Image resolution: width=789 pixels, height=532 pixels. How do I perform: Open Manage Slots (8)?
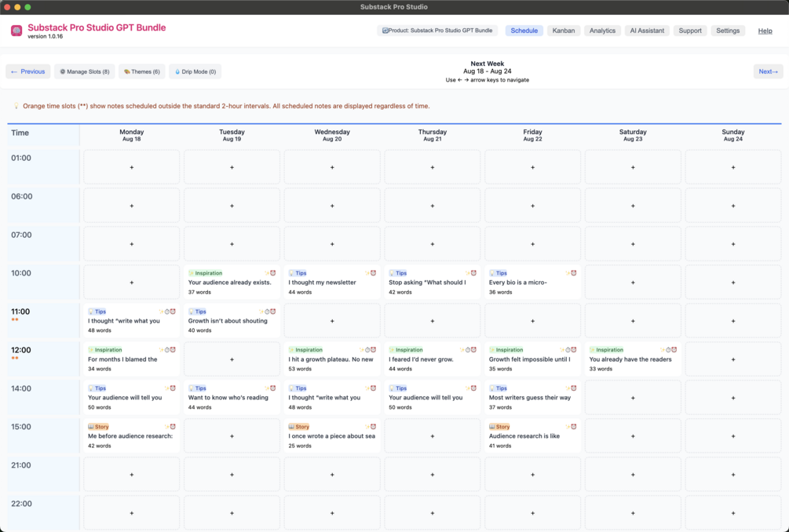85,71
